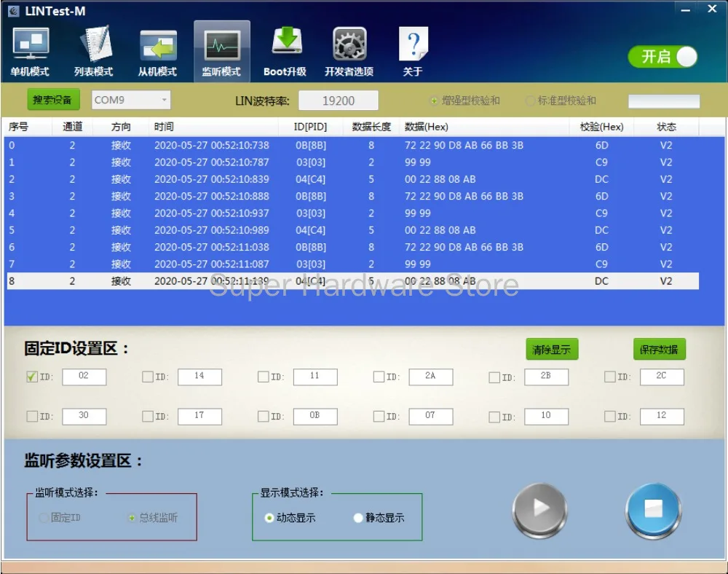The image size is (728, 574).
Task: Toggle the green 开启 switch
Action: point(662,57)
